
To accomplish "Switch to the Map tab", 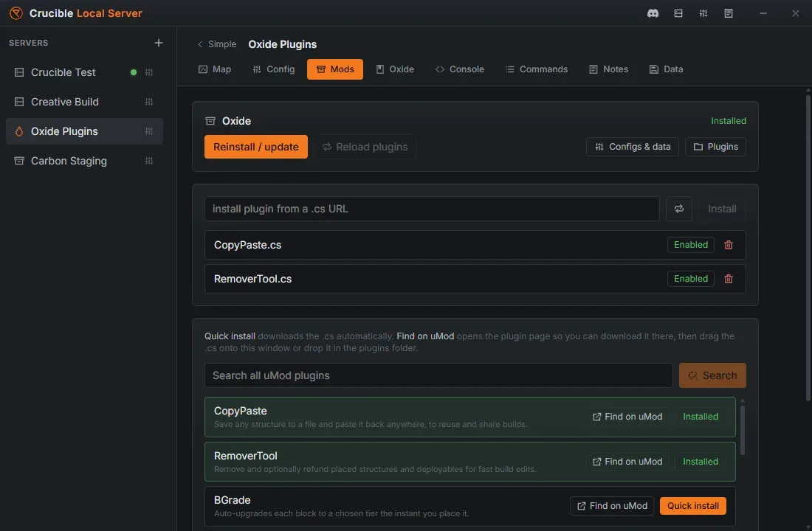I will coord(215,69).
